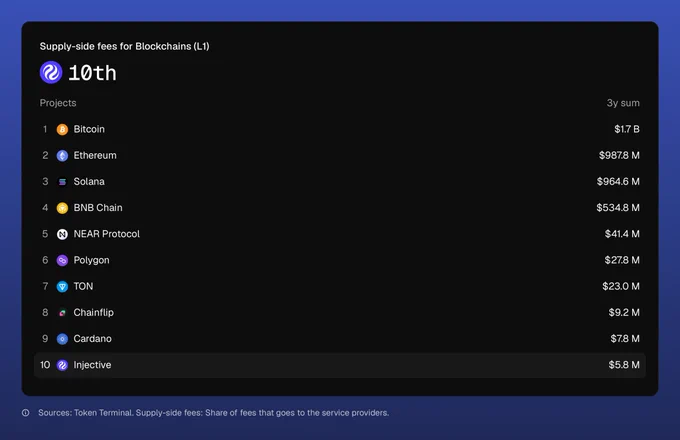680x440 pixels.
Task: Click the Supply-side fees for Blockchains title
Action: pyautogui.click(x=124, y=46)
